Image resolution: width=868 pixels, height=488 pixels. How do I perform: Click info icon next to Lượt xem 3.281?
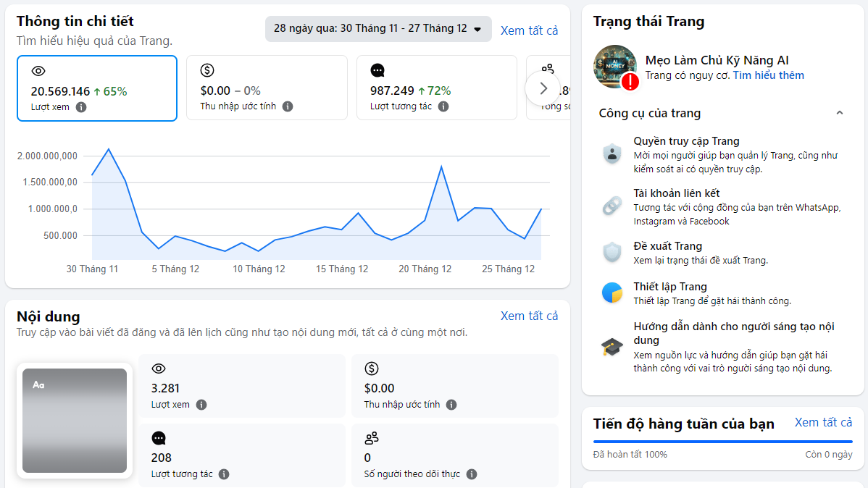[201, 405]
